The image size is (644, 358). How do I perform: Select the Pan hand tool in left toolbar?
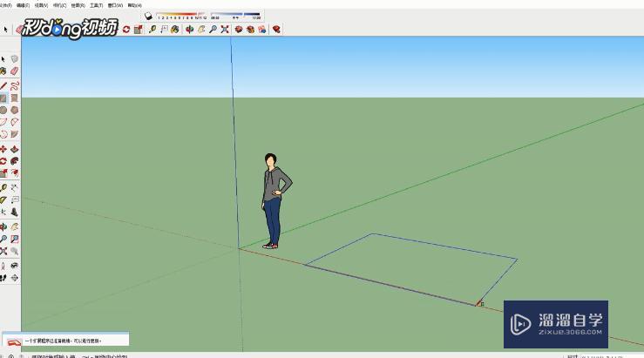pyautogui.click(x=15, y=226)
